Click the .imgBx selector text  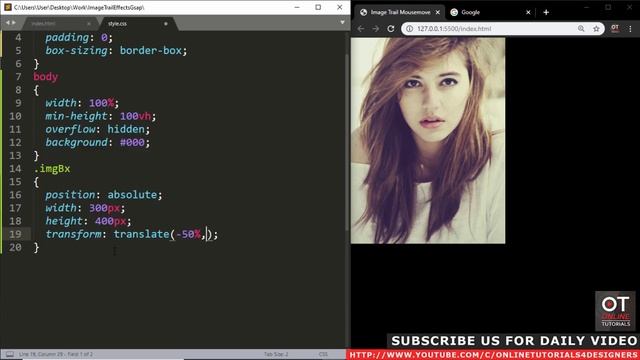52,169
